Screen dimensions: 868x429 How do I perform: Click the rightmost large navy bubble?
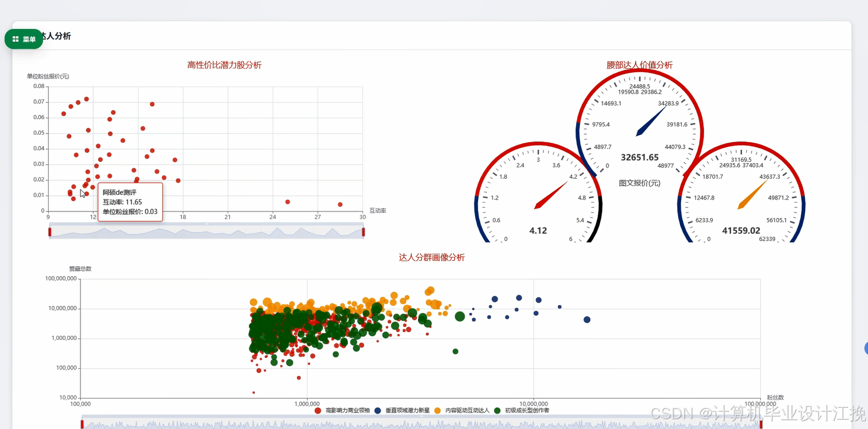click(587, 320)
